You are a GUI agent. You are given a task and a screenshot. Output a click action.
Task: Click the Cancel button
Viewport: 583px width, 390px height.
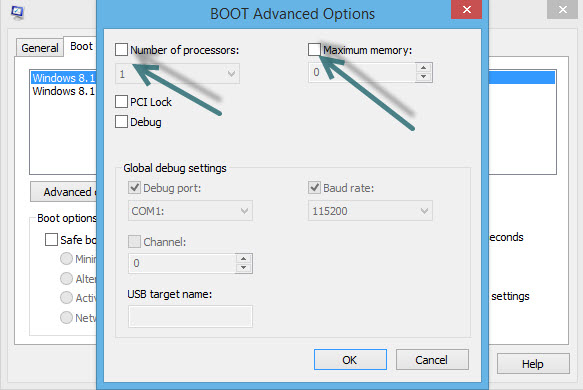point(432,360)
